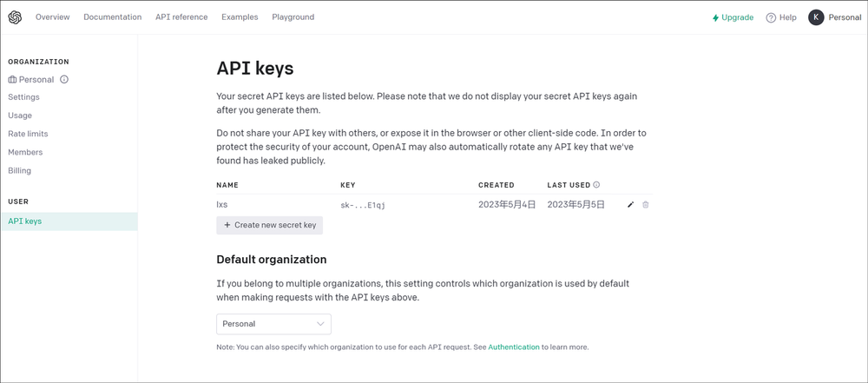
Task: Delete the lxs API key
Action: tap(646, 205)
